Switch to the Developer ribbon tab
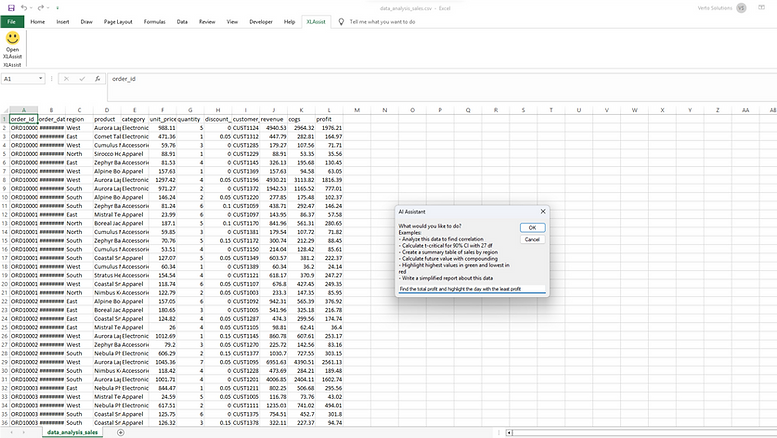Screen dimensions: 777x438 point(261,22)
